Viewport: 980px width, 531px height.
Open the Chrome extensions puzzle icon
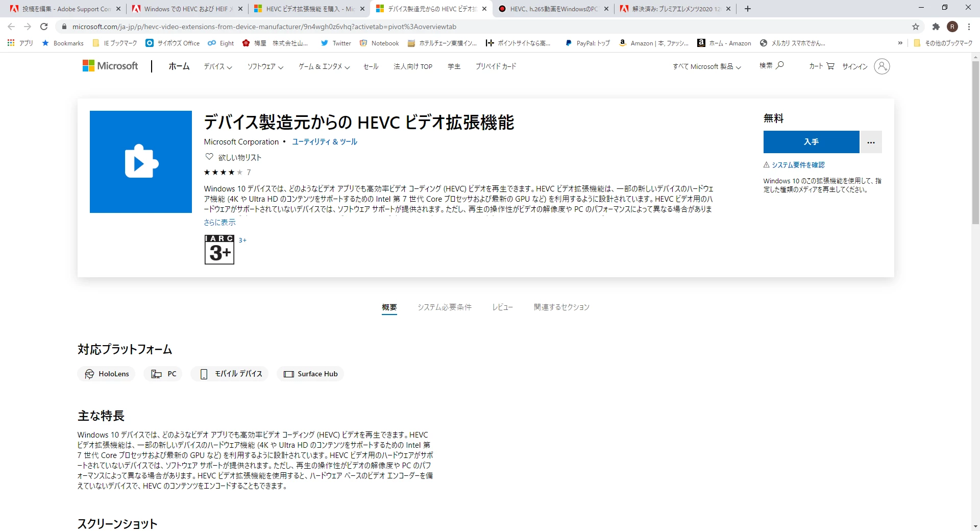(x=936, y=27)
